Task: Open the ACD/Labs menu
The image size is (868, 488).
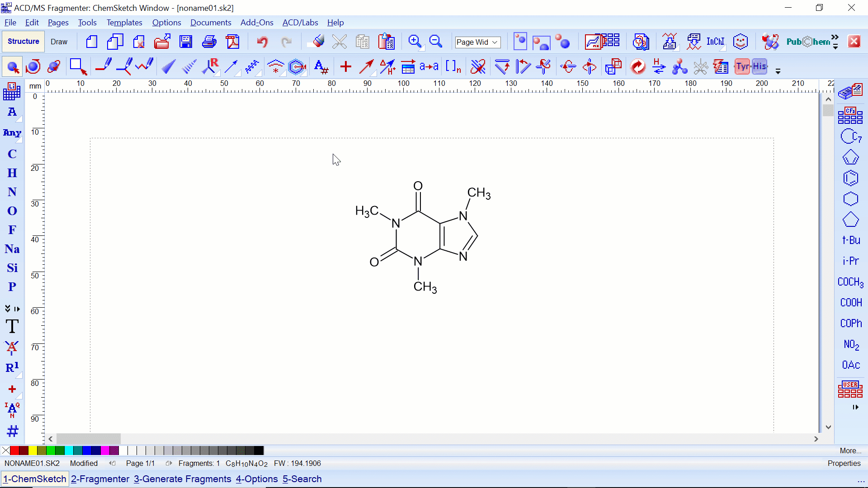Action: coord(300,23)
